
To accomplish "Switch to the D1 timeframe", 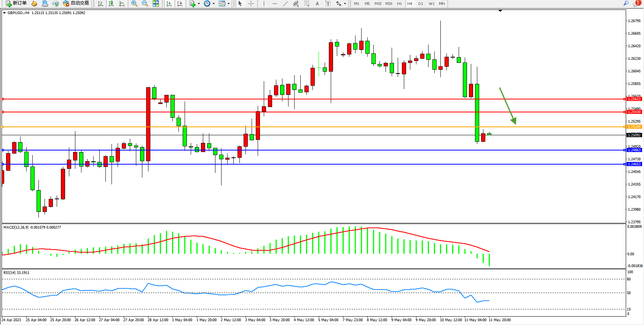I will pyautogui.click(x=421, y=4).
